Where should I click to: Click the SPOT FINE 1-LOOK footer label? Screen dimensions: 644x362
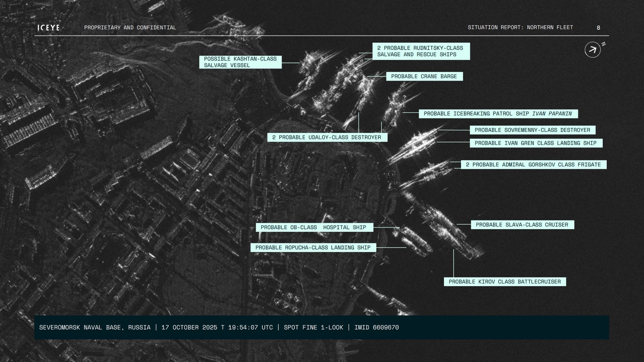tap(313, 327)
